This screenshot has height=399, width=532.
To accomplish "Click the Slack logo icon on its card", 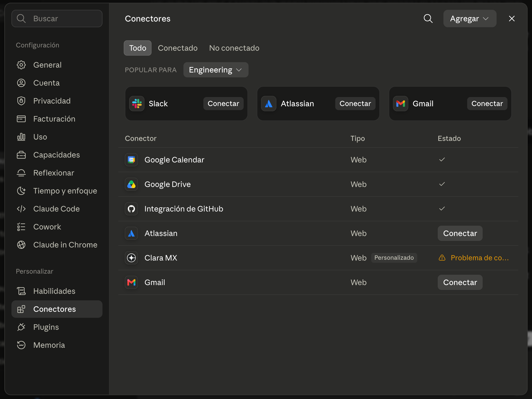I will coord(137,104).
